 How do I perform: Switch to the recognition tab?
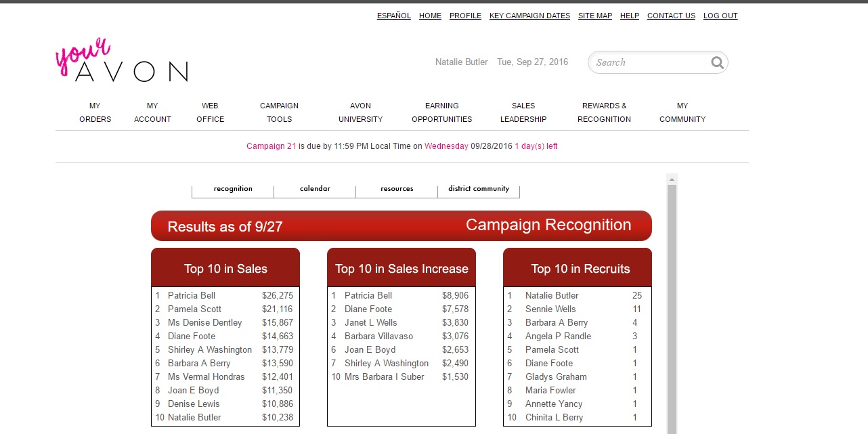pos(233,189)
